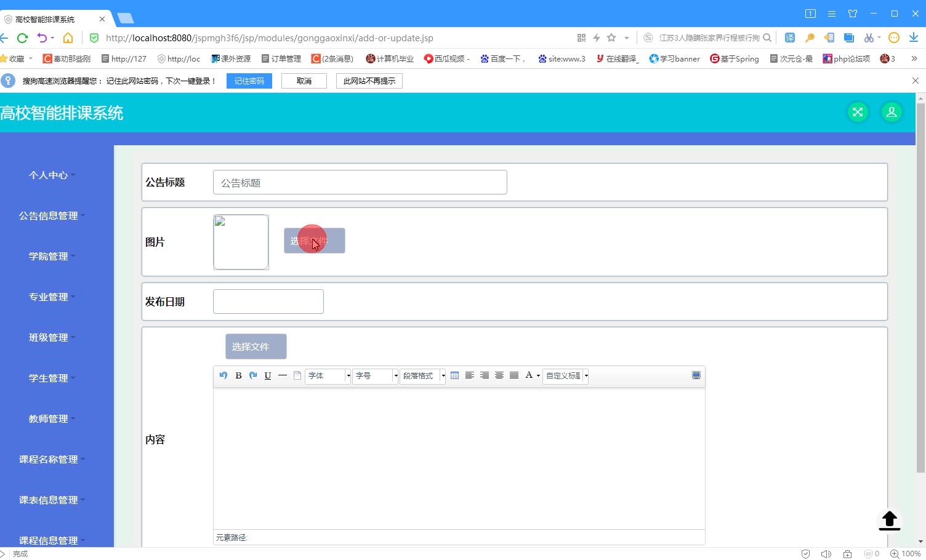Click the QR code icon in the address bar
The height and width of the screenshot is (560, 926).
[581, 38]
